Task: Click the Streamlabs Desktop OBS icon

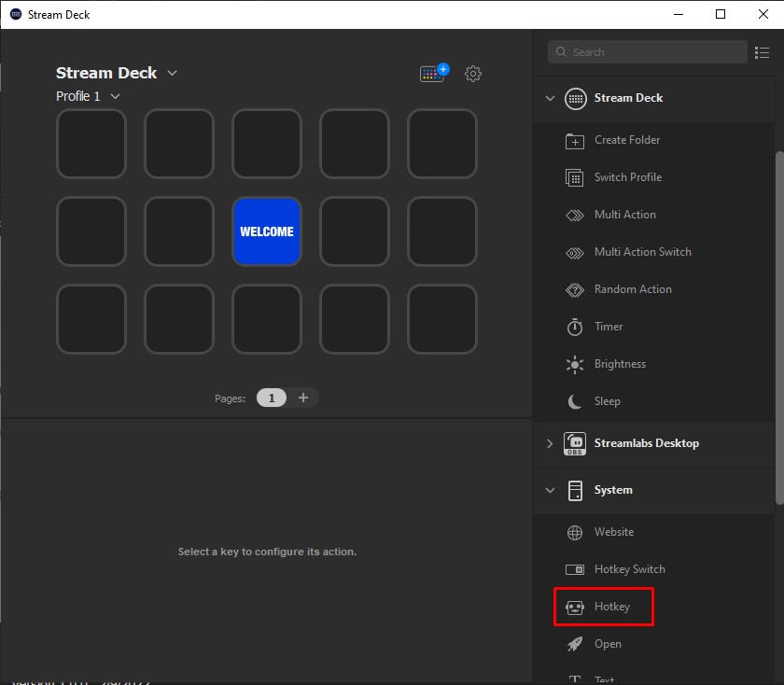Action: (575, 443)
